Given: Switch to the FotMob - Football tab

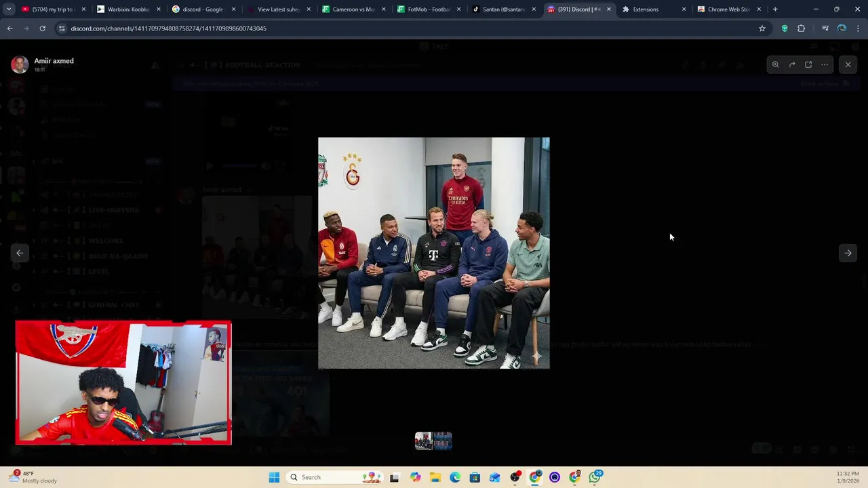Looking at the screenshot, I should tap(427, 9).
